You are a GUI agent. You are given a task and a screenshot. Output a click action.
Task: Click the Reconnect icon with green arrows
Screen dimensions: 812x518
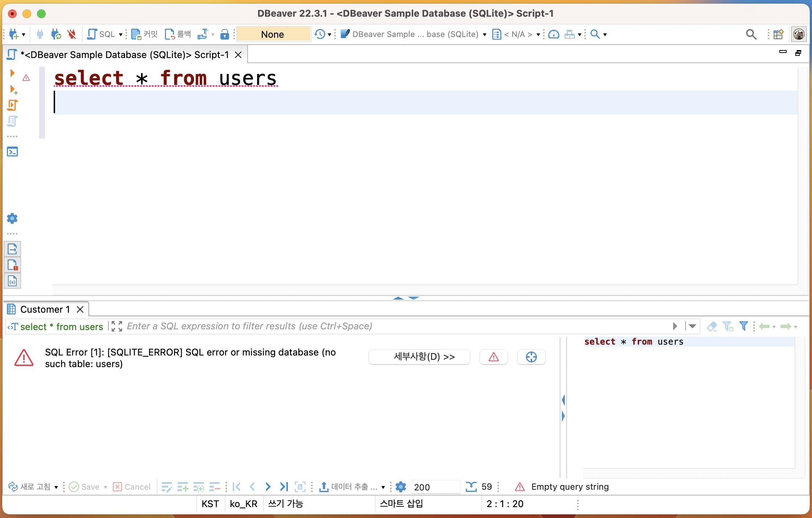pos(56,34)
